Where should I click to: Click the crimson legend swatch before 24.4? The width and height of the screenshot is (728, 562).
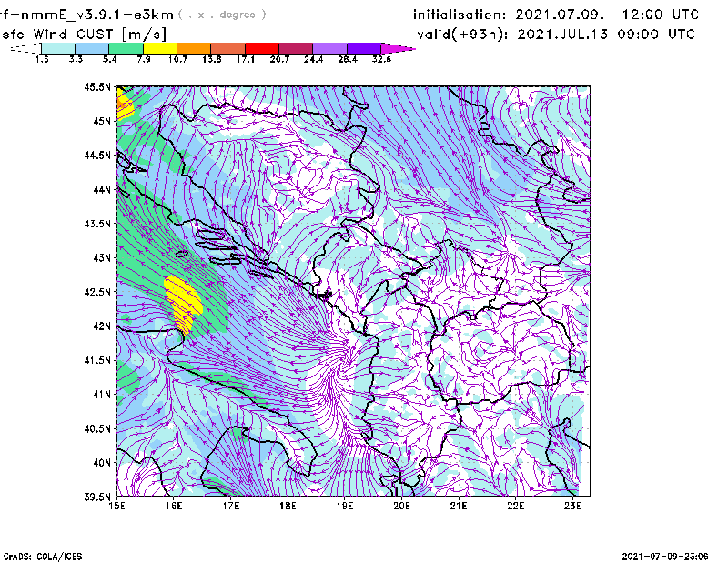296,48
